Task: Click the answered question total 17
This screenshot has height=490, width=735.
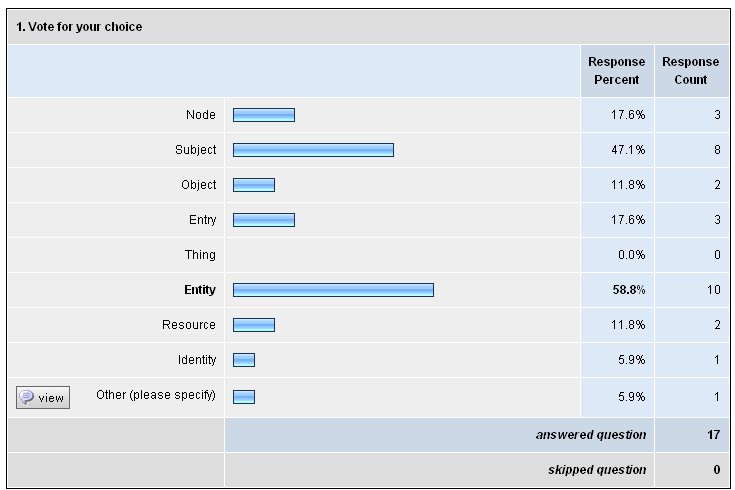Action: (713, 435)
